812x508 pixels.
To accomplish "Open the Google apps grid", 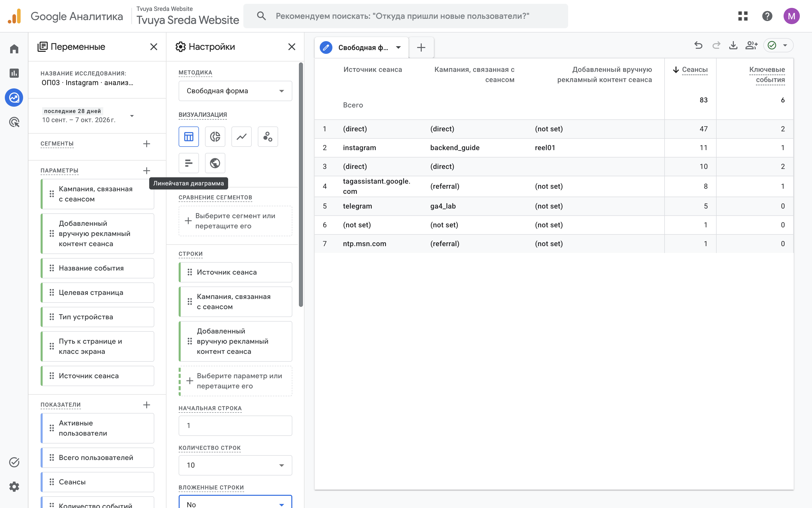I will pyautogui.click(x=743, y=16).
